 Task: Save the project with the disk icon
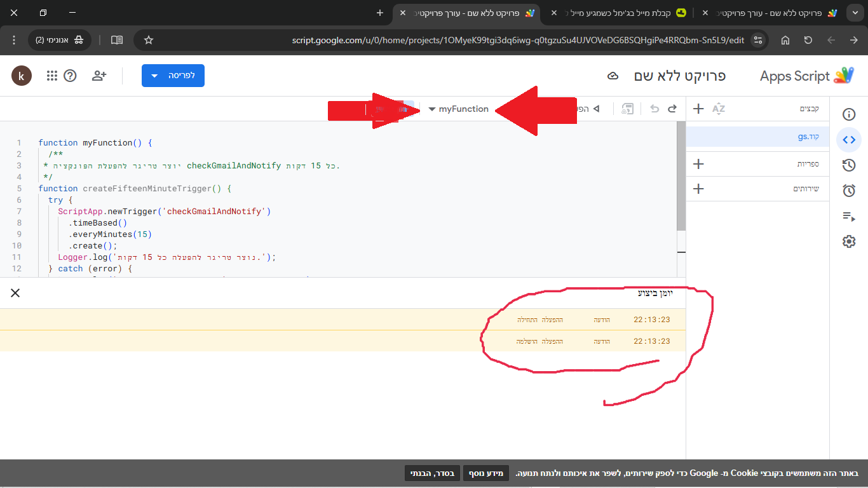[628, 109]
